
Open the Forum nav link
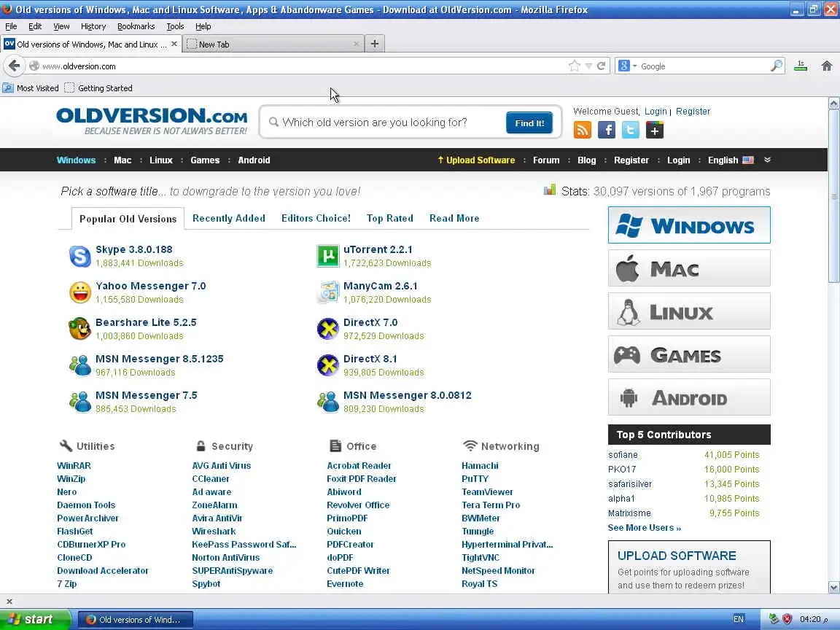546,160
